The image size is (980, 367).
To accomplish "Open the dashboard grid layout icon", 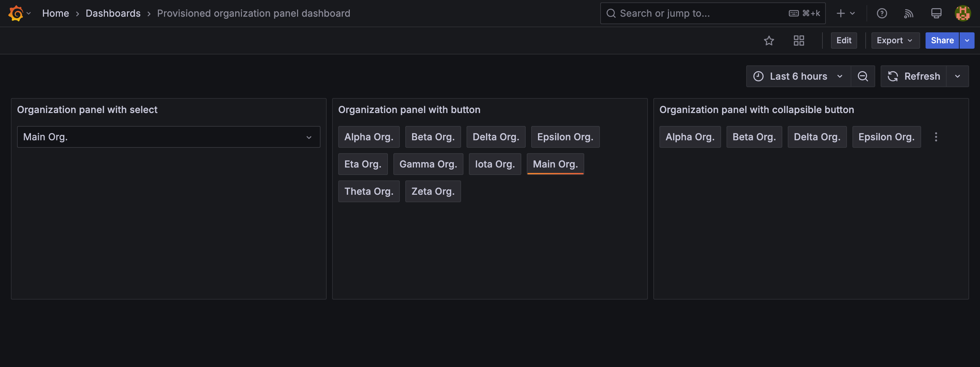I will 799,41.
